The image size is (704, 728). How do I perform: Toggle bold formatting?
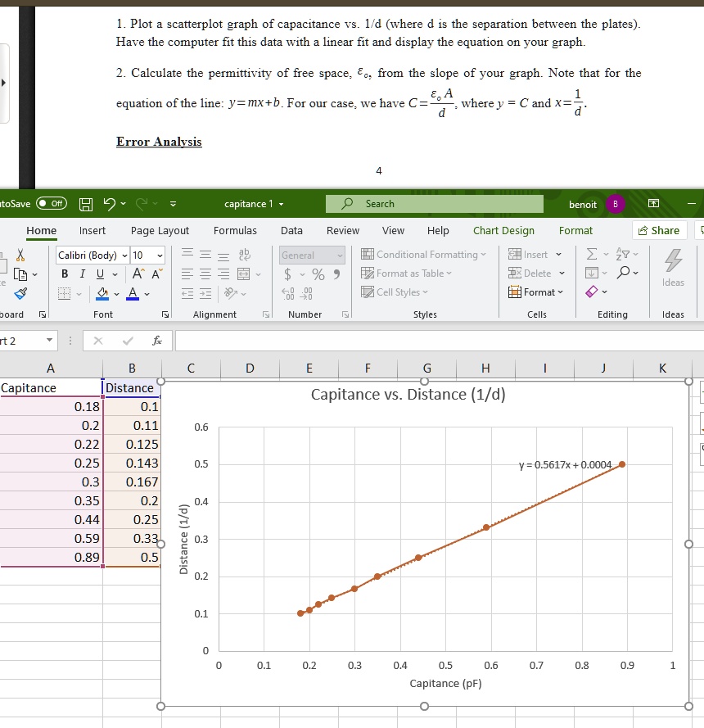coord(64,274)
